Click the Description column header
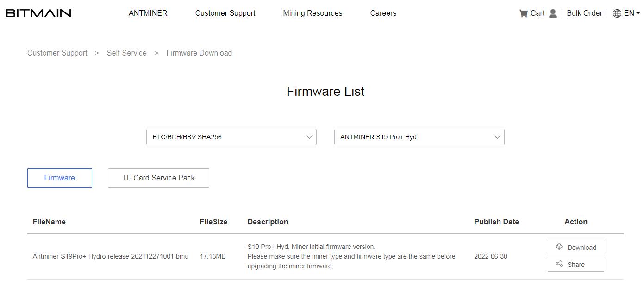This screenshot has width=644, height=285. tap(268, 222)
